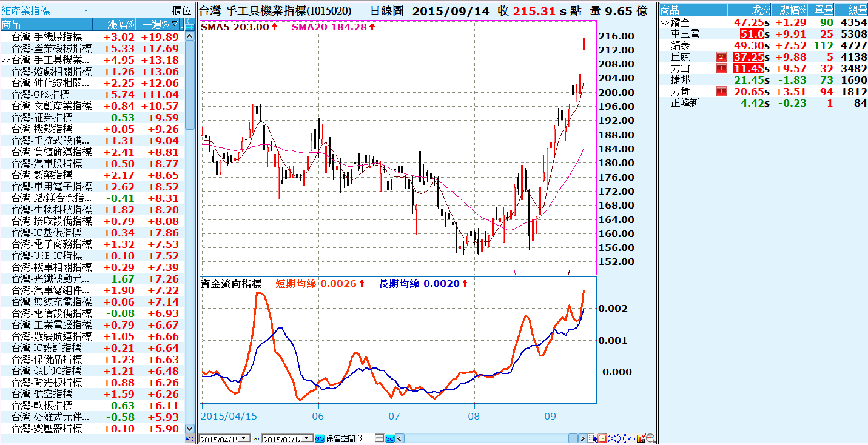Select 台灣-航空指標 row
868x445 pixels.
[x=92, y=393]
